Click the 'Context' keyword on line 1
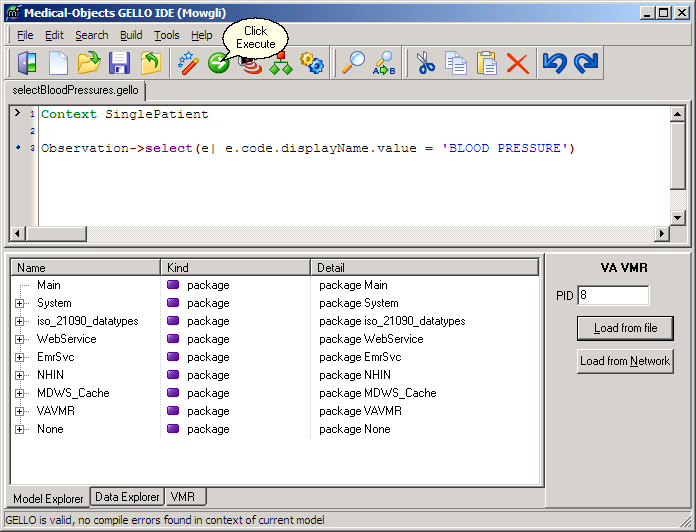The image size is (696, 532). click(69, 114)
